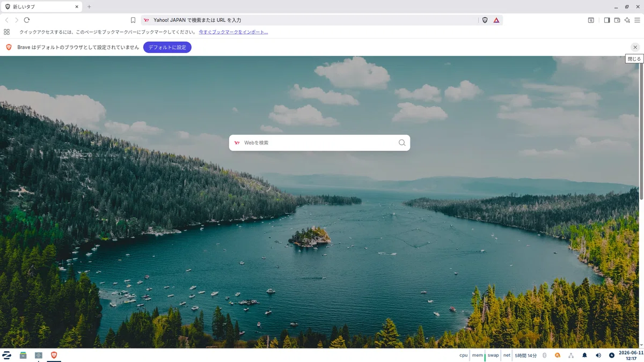
Task: Open the Brave Wallet icon
Action: pos(617,20)
